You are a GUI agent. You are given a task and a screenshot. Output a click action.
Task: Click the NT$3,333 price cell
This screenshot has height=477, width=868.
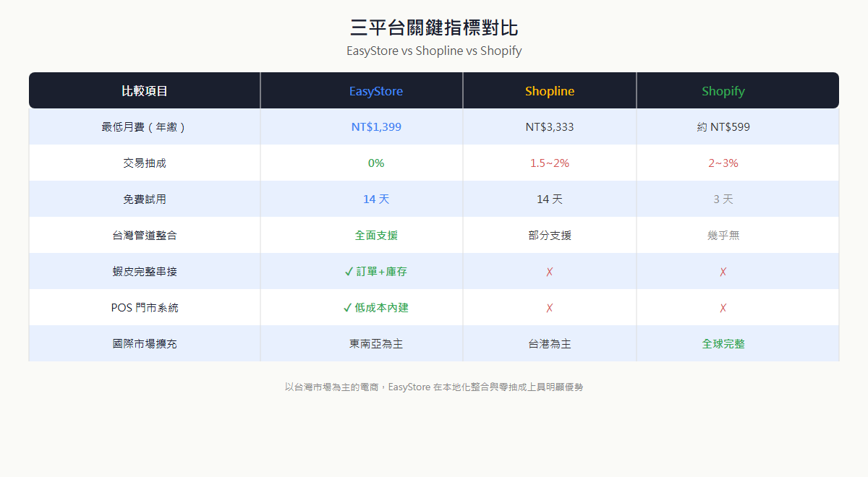point(550,127)
